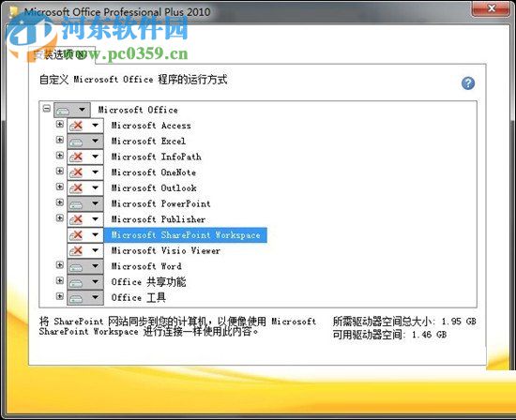Expand the Microsoft Publisher node
Image resolution: width=516 pixels, height=420 pixels.
(x=59, y=217)
